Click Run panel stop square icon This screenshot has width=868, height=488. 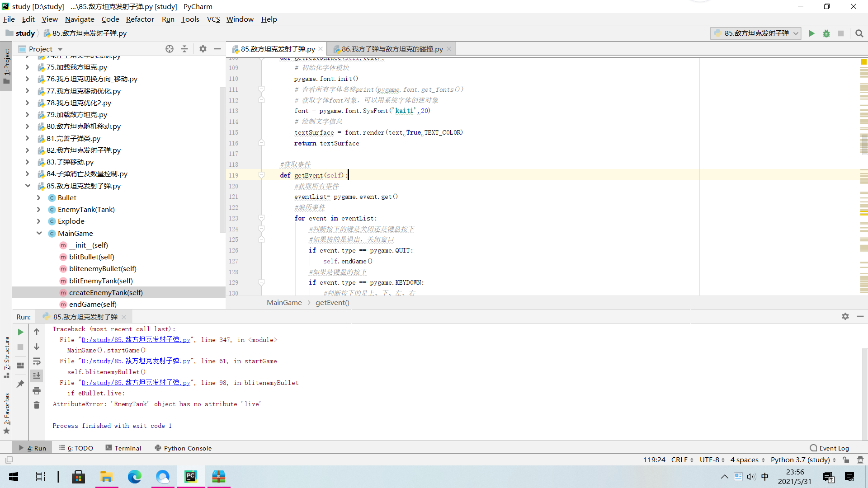(x=20, y=347)
